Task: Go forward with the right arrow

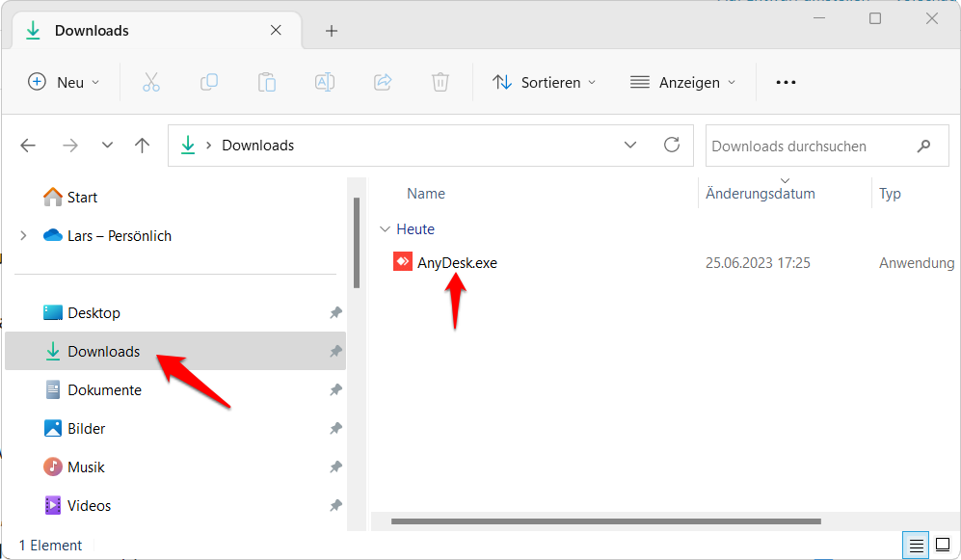Action: 69,146
